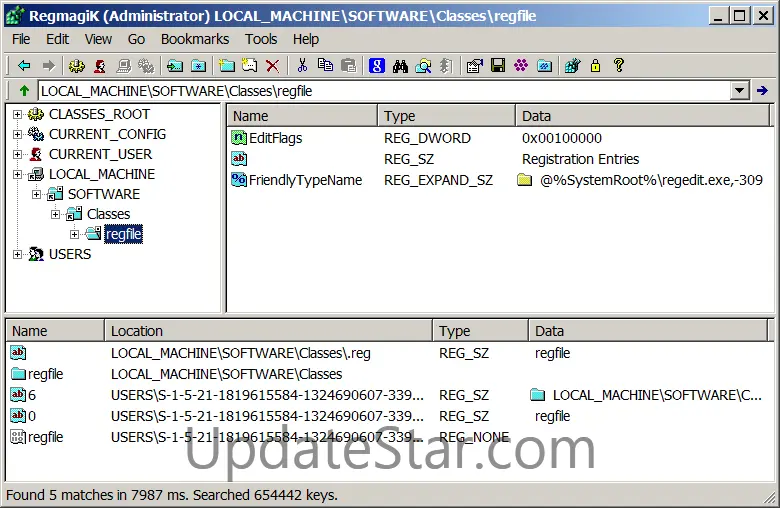Toggle the Classes tree expander

pos(55,214)
